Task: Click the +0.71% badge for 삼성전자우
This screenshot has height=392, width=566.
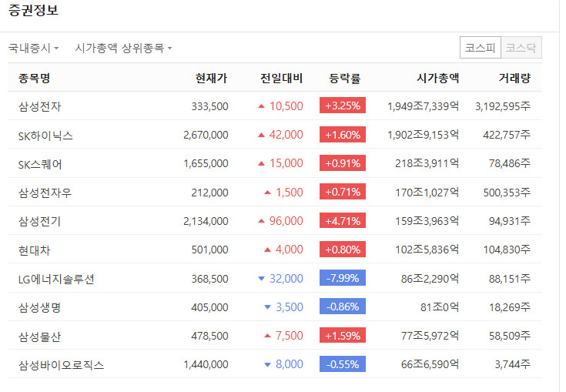Action: (343, 192)
